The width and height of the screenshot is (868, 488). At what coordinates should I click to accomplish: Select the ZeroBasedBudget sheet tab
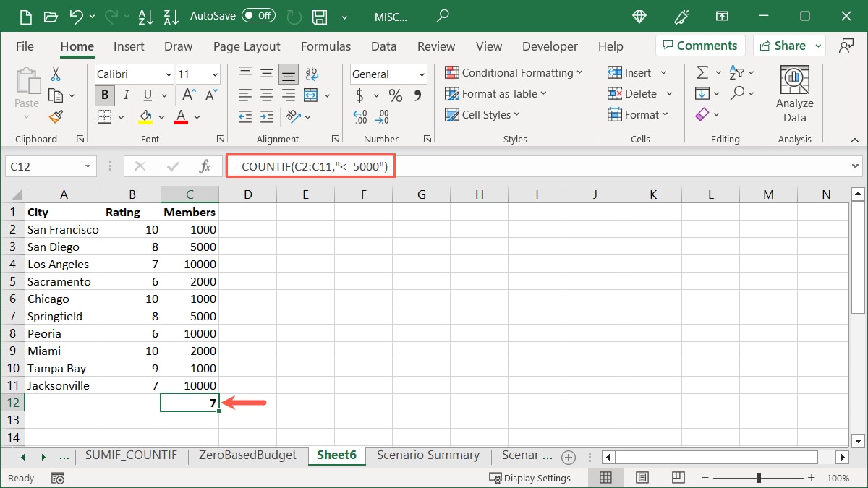tap(248, 455)
